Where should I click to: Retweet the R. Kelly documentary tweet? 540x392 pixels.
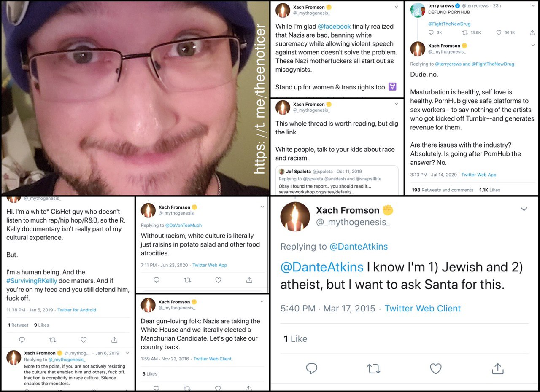53,340
